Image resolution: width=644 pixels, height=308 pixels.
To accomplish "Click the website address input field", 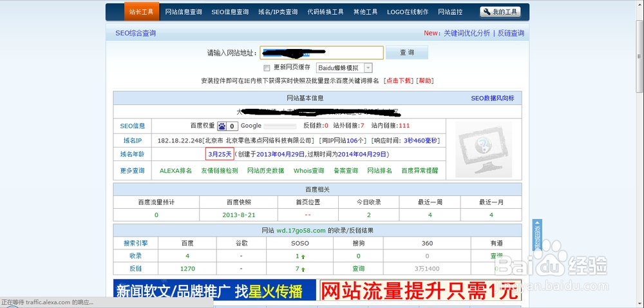I will (322, 53).
